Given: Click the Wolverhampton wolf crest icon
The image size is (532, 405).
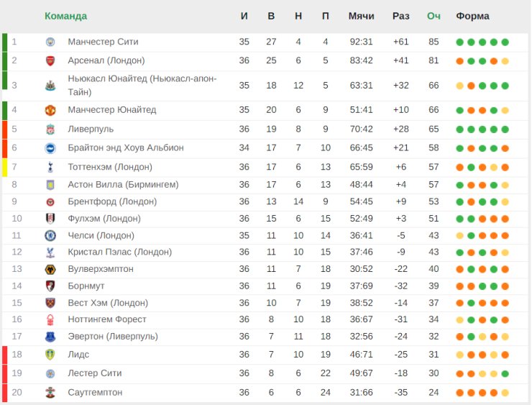Looking at the screenshot, I should pyautogui.click(x=50, y=270).
